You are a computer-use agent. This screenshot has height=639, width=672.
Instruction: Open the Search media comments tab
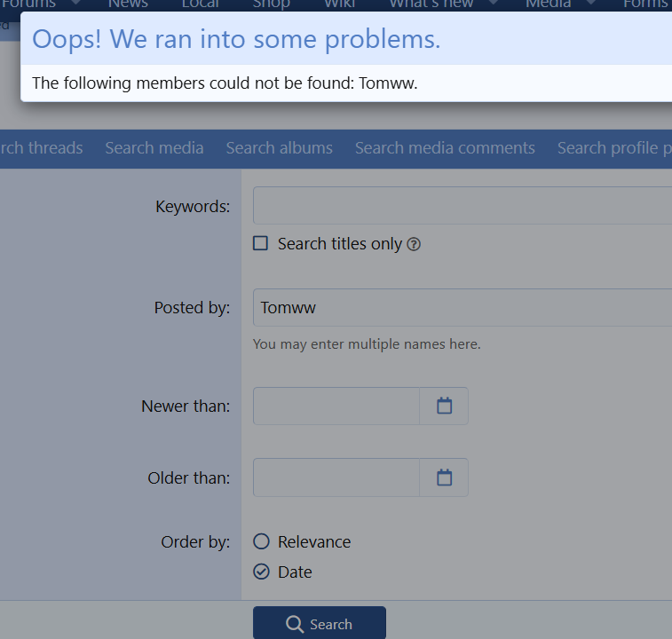click(445, 148)
